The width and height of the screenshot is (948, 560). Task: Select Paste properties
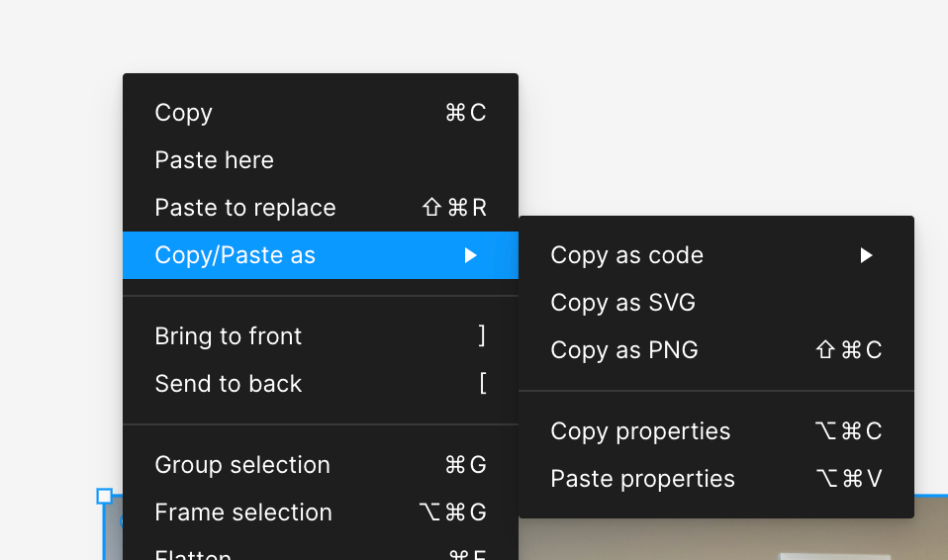(643, 479)
